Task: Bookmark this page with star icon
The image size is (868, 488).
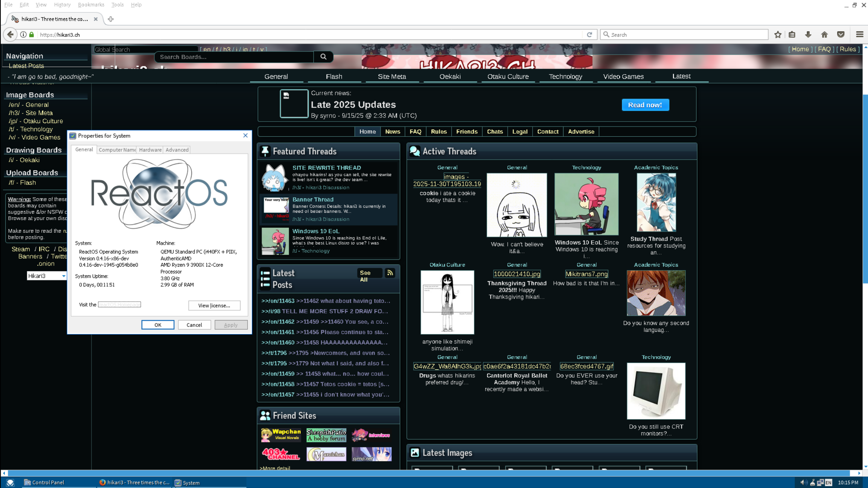Action: tap(778, 35)
